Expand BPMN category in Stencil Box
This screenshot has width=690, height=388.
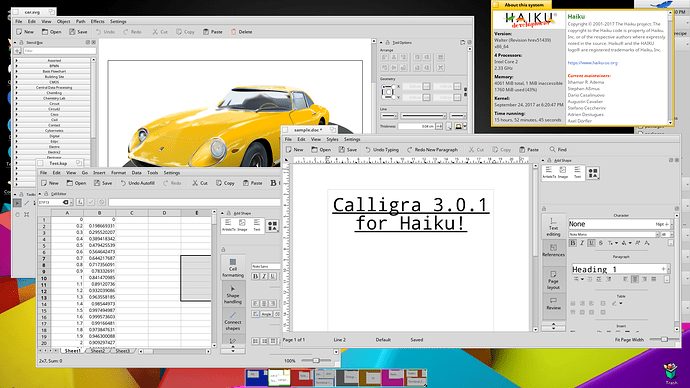click(x=52, y=66)
